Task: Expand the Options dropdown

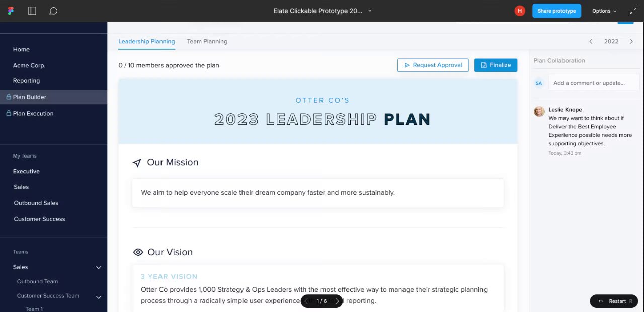Action: [604, 11]
